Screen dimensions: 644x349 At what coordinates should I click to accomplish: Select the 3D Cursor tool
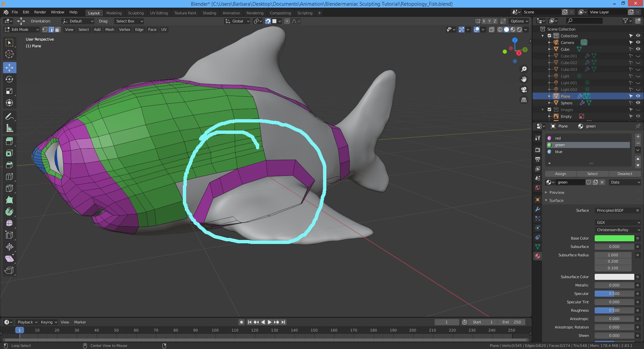pos(9,54)
